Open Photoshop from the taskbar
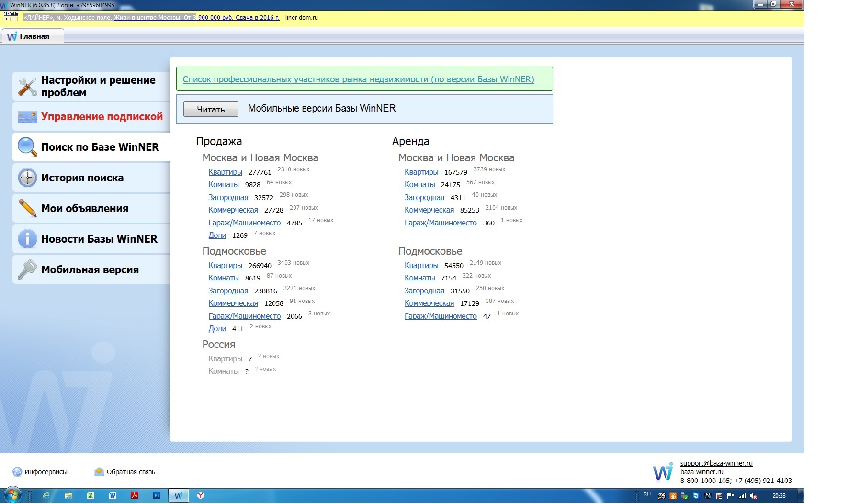Screen dimensions: 860x504 (x=157, y=496)
